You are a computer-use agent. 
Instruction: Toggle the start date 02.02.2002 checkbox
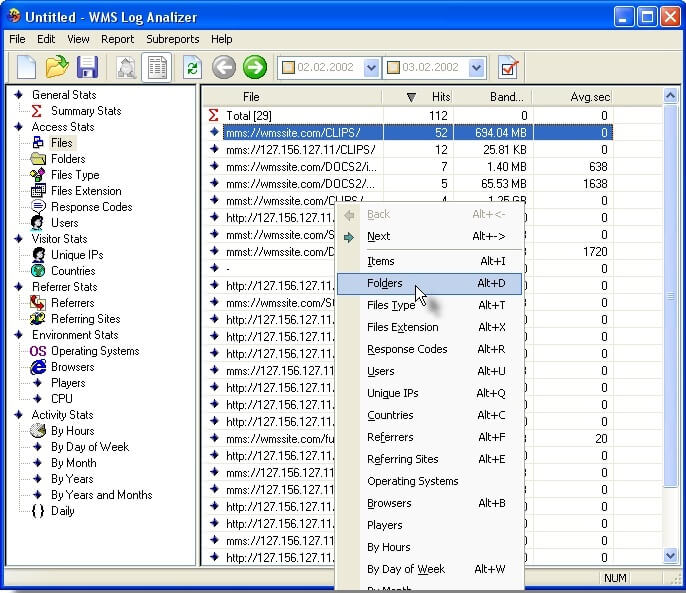pyautogui.click(x=288, y=67)
